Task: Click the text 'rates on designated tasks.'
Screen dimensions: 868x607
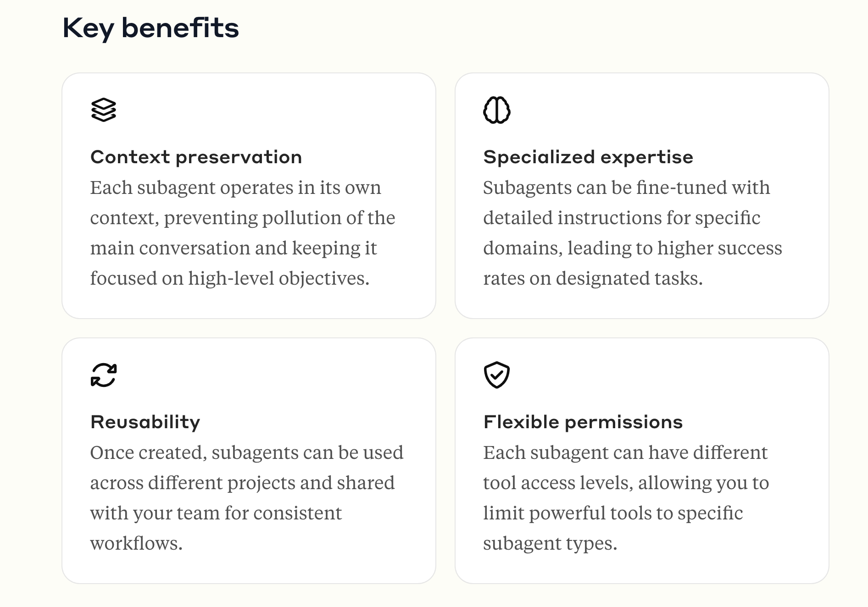Action: [x=593, y=278]
